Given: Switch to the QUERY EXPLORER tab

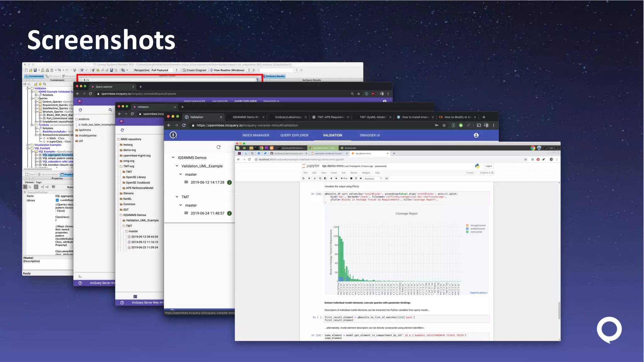Looking at the screenshot, I should click(294, 135).
